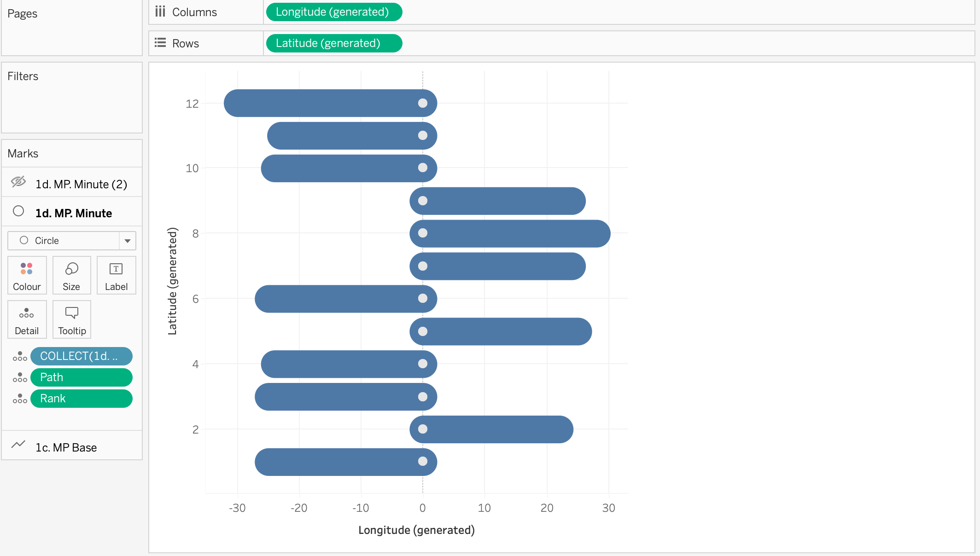Click the mark type dropdown arrow
980x556 pixels.
[x=128, y=241]
